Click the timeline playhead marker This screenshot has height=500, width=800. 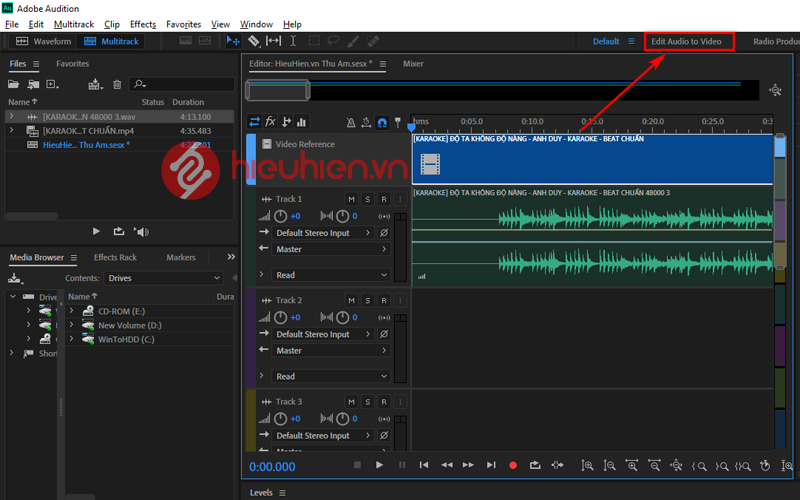(x=411, y=127)
